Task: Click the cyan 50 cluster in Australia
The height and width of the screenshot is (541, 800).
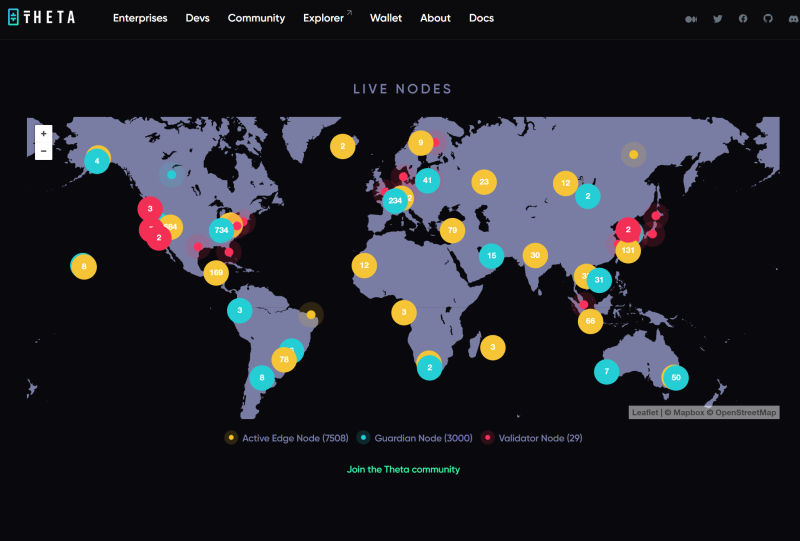Action: pyautogui.click(x=676, y=378)
